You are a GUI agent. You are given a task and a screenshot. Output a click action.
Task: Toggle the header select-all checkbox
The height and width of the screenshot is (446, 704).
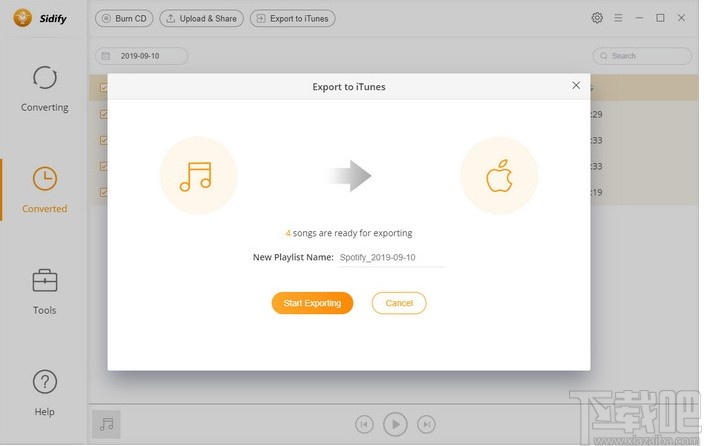104,88
